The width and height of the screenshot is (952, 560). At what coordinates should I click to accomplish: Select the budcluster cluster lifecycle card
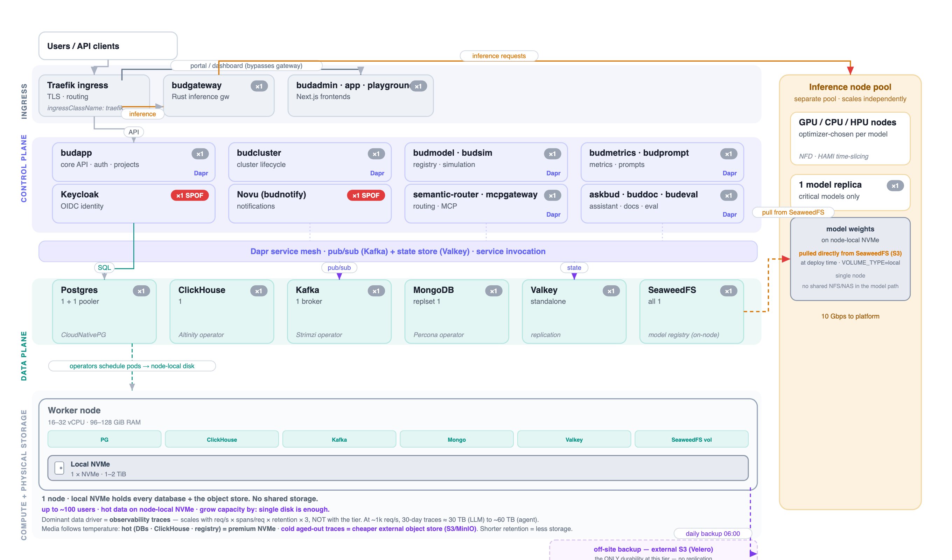310,162
